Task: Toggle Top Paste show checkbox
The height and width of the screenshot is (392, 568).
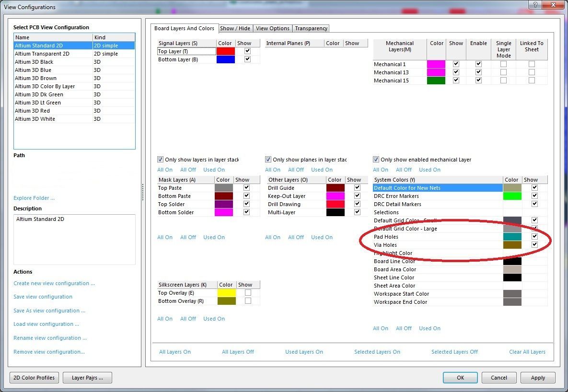Action: tap(247, 188)
